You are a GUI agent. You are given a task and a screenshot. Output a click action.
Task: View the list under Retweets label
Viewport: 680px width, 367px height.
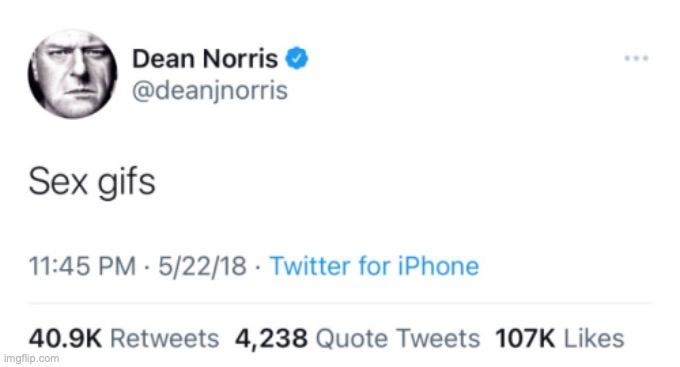[x=165, y=338]
